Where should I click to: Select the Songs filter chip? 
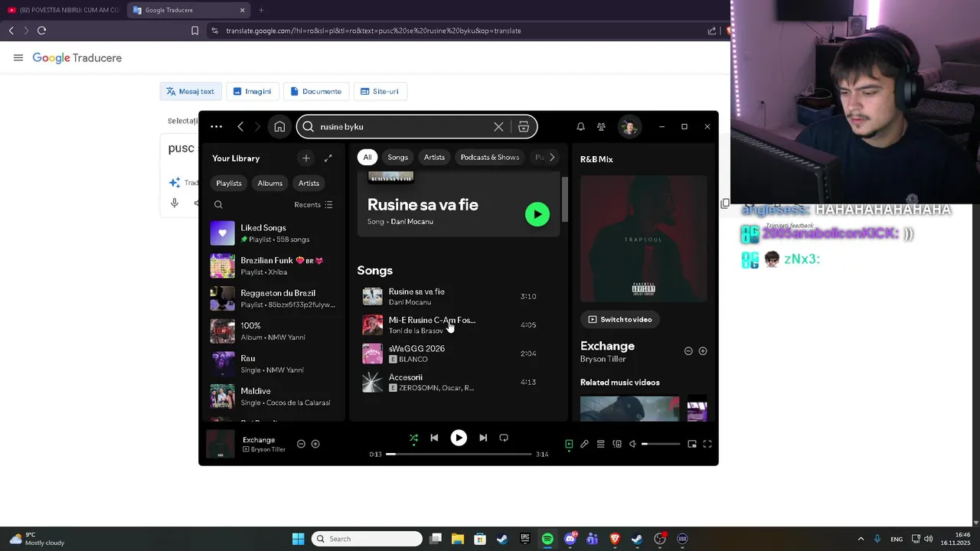coord(398,158)
